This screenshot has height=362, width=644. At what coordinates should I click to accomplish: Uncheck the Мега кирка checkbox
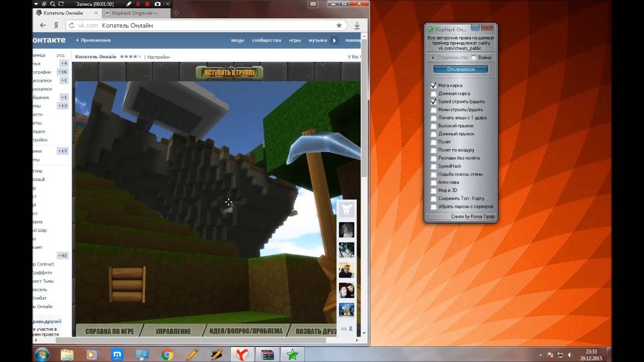[x=434, y=85]
